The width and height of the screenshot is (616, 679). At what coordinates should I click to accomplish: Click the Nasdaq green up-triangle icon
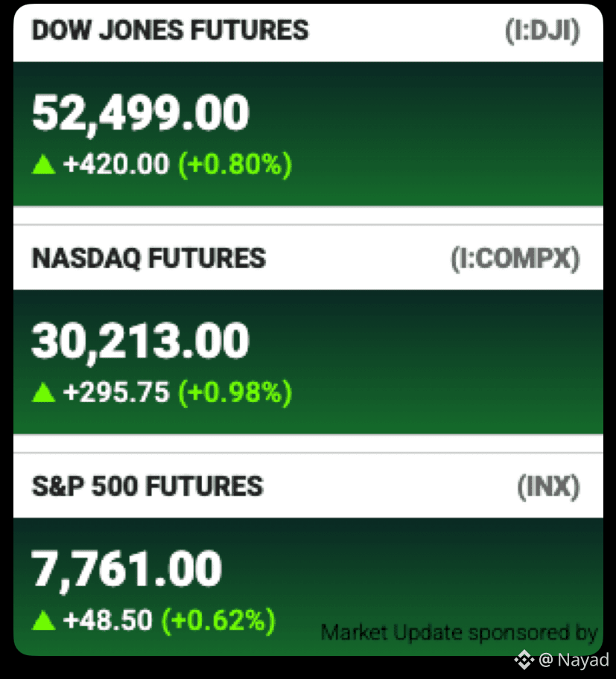click(44, 393)
